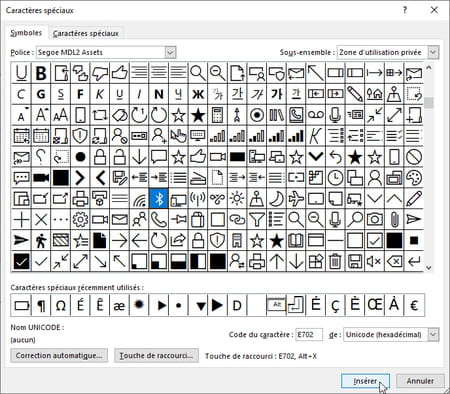450x394 pixels.
Task: Select the camera symbol
Action: point(375,220)
